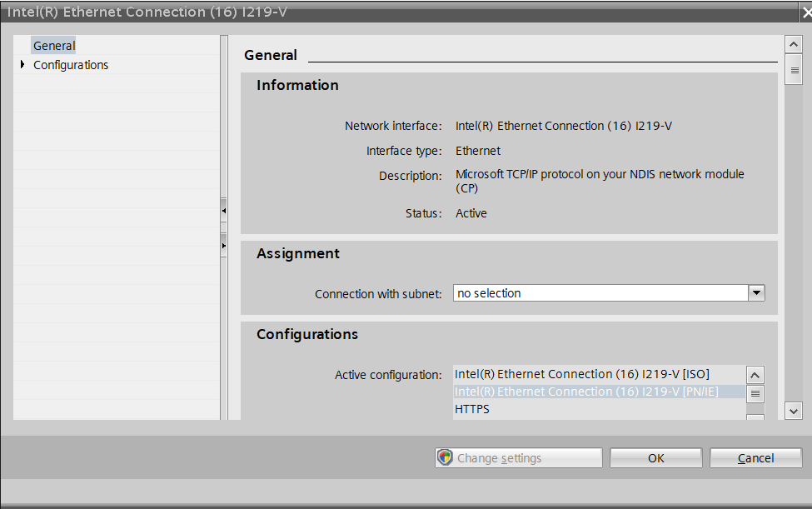
Task: Click the right-pointing panel expand arrow
Action: 224,246
